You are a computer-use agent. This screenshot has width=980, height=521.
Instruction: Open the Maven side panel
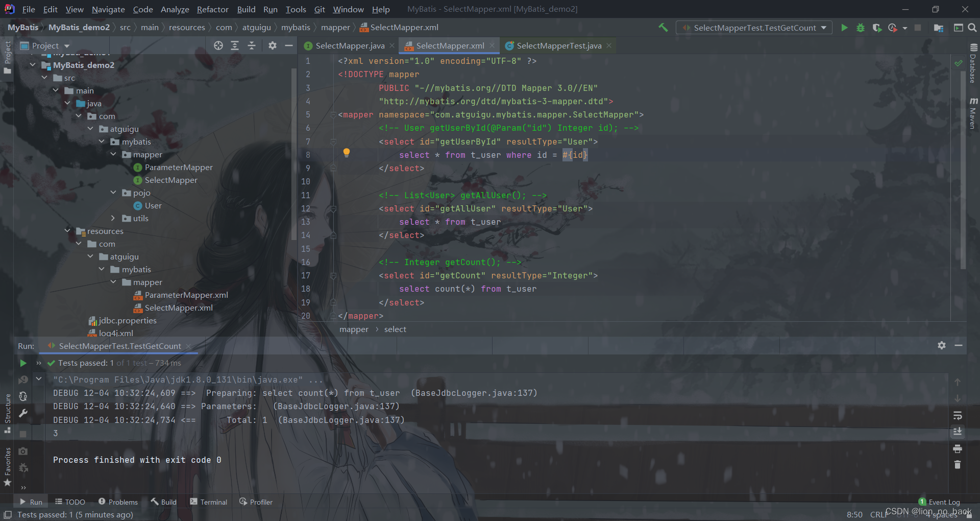pyautogui.click(x=973, y=113)
